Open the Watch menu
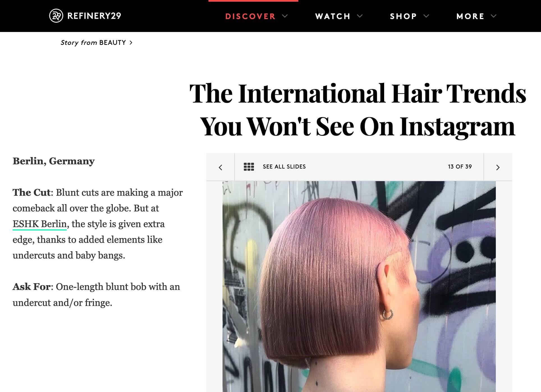Image resolution: width=541 pixels, height=392 pixels. (x=333, y=16)
